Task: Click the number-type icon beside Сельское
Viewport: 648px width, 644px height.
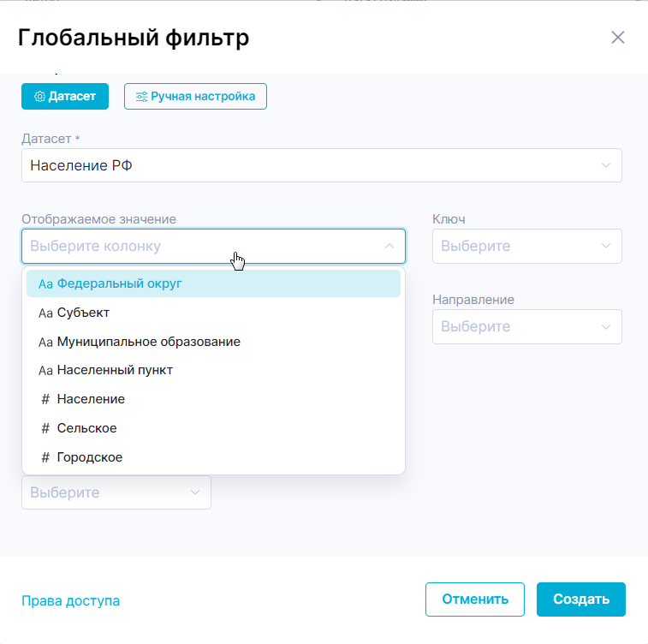Action: pyautogui.click(x=45, y=429)
